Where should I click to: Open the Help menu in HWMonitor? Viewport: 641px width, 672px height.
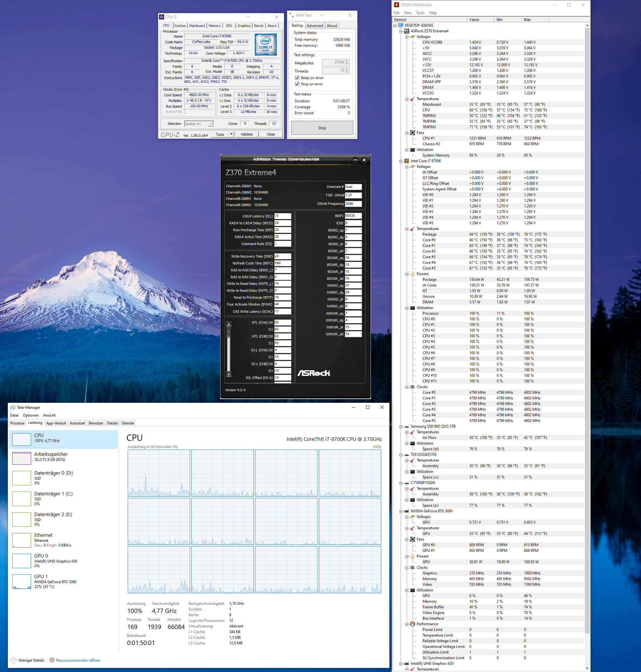coord(433,13)
